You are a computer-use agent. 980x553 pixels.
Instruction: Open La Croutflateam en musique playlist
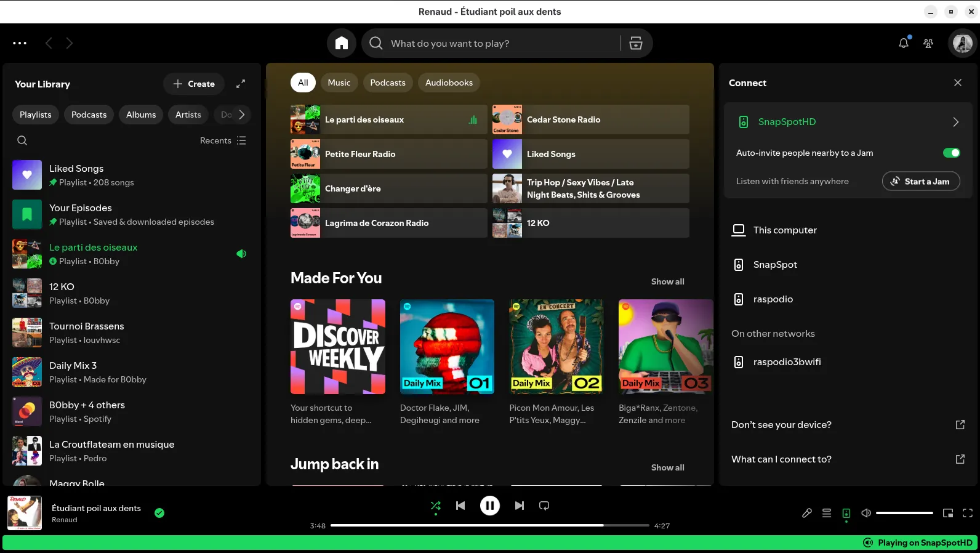tap(132, 451)
